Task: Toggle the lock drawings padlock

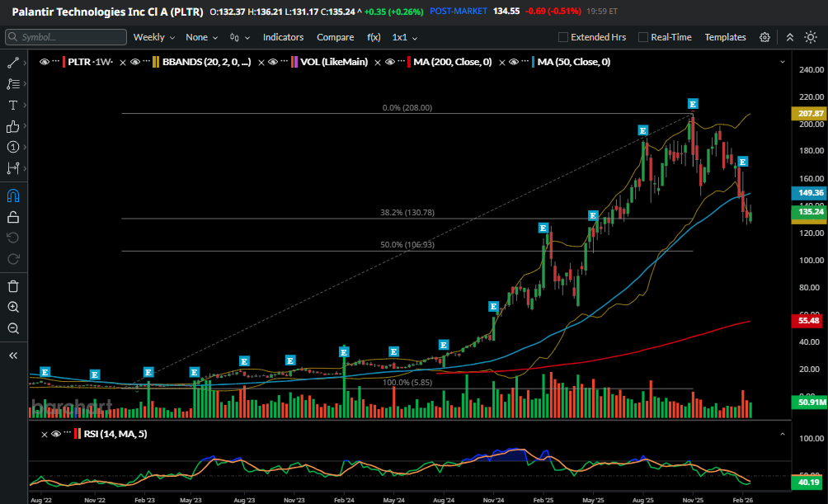Action: (x=12, y=217)
